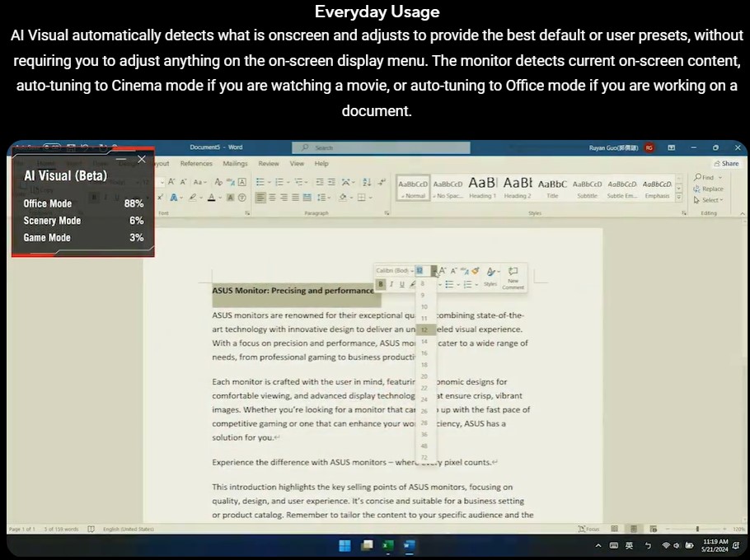
Task: Apply the Title style from Styles gallery
Action: coord(552,188)
